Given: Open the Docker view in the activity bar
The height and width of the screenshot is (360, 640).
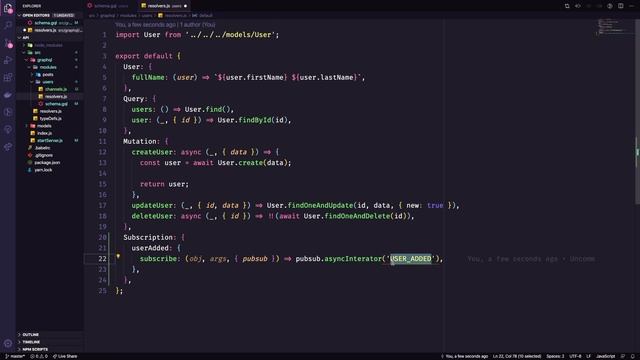Looking at the screenshot, I should pyautogui.click(x=8, y=95).
